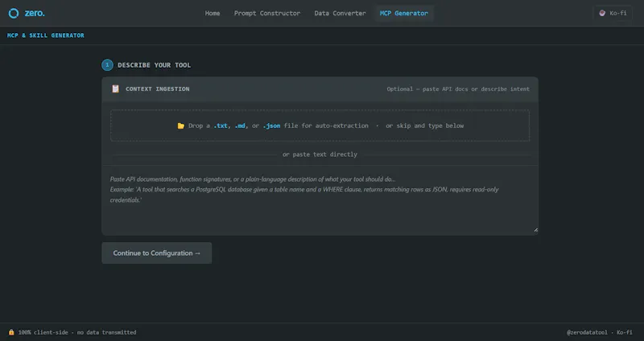This screenshot has width=644, height=341.
Task: Open the @zerodatatool footer link
Action: pyautogui.click(x=587, y=332)
